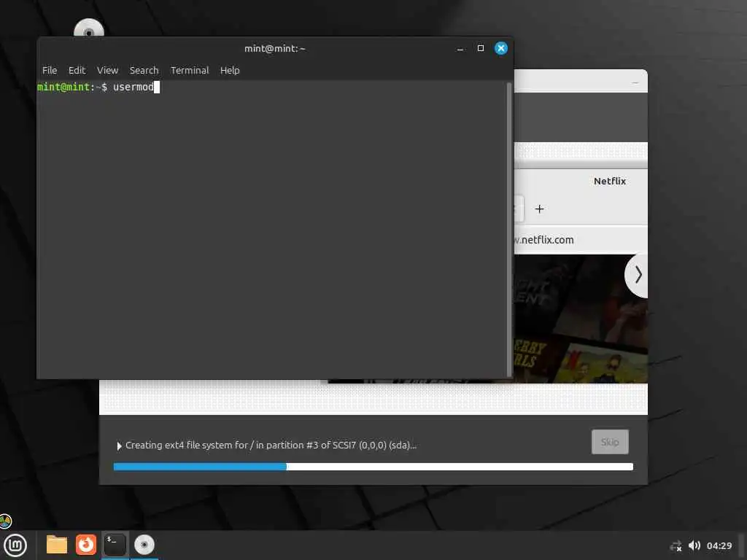Advance installer slideshow with next arrow

click(637, 275)
